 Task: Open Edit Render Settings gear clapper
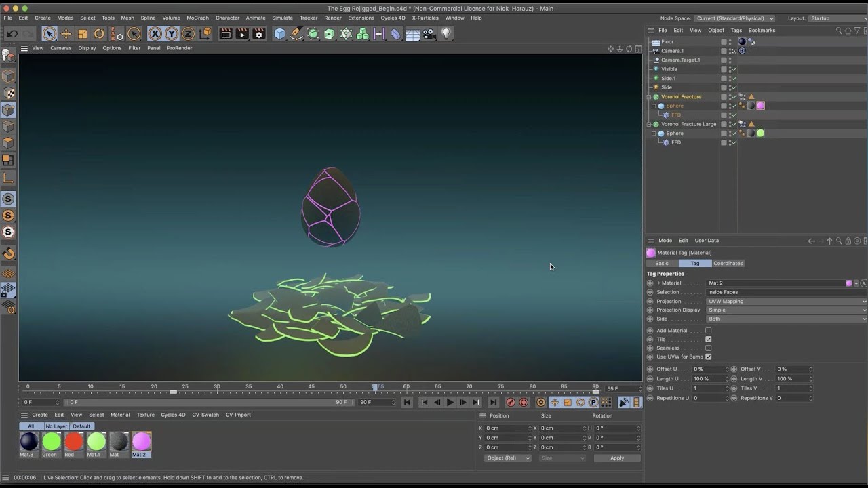tap(258, 34)
